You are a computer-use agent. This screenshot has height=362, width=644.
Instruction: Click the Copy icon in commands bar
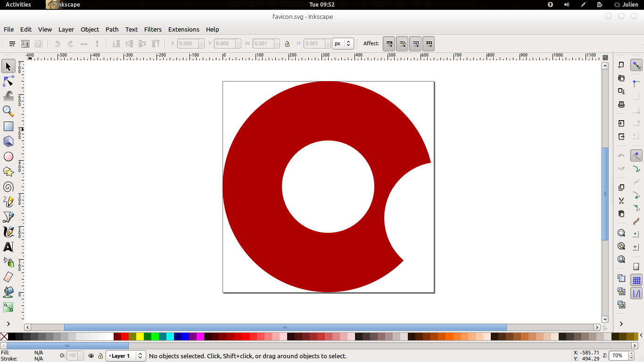tap(621, 188)
